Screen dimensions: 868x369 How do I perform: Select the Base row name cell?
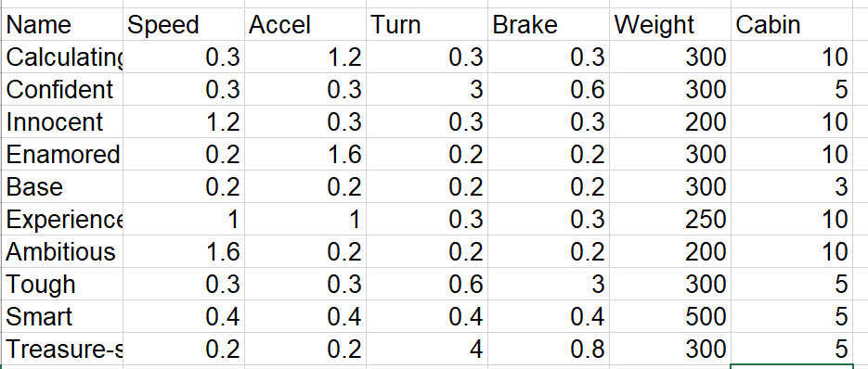[x=62, y=186]
